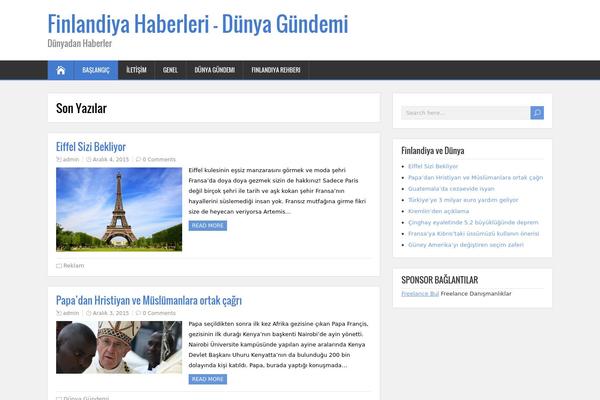Image resolution: width=600 pixels, height=400 pixels.
Task: Click the comment bubble icon on Eiffel post
Action: 139,159
